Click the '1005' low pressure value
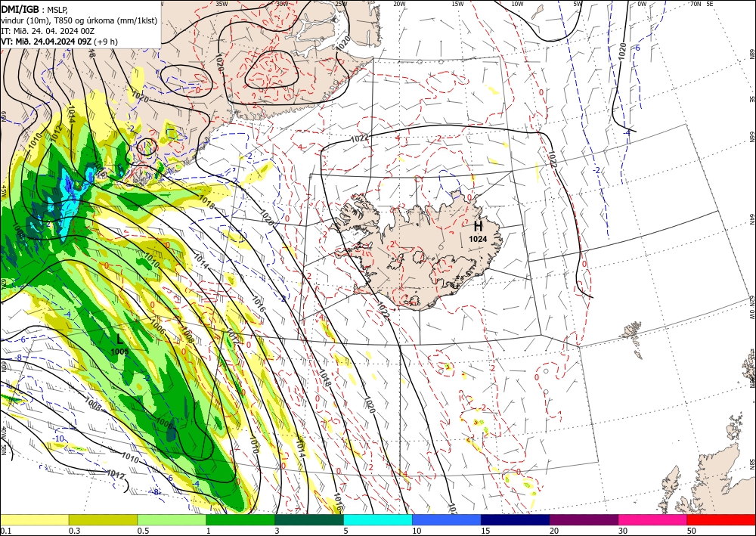Image resolution: width=756 pixels, height=536 pixels. click(119, 352)
